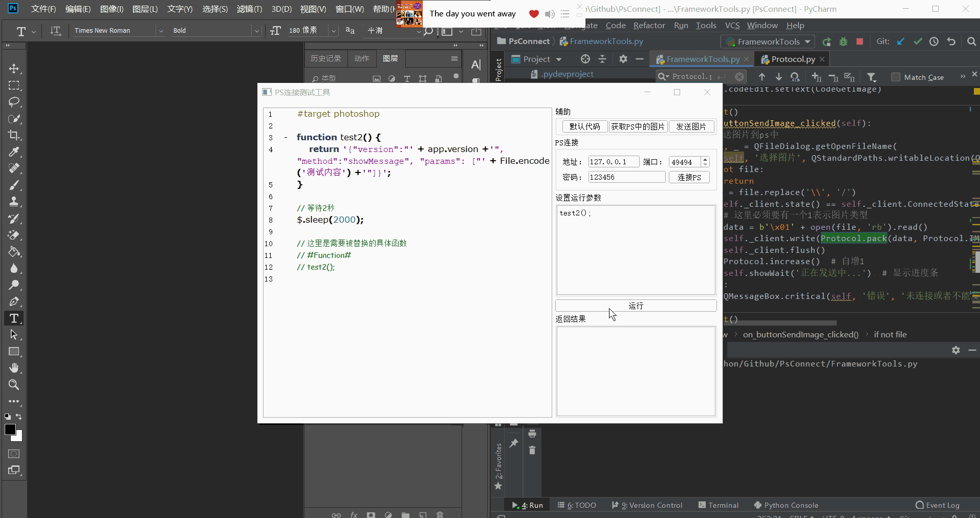Select the Paint Bucket tool
980x518 pixels.
tap(14, 252)
